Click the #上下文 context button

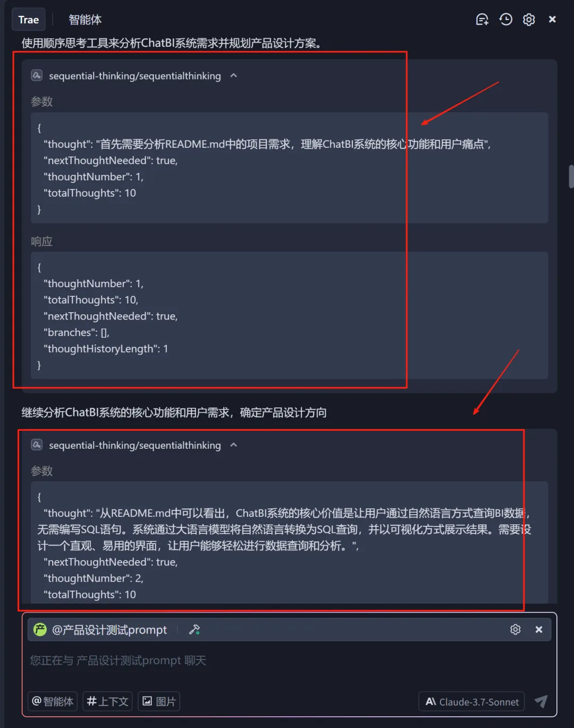[x=108, y=701]
